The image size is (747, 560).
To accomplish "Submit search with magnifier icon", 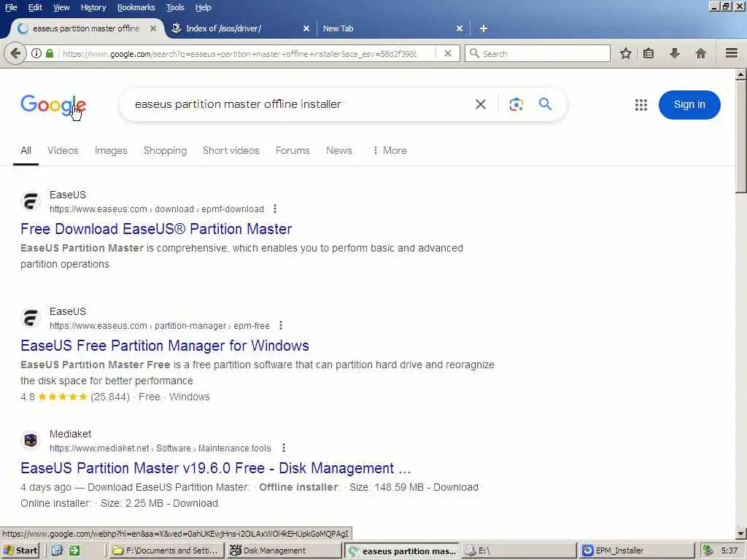I will [x=546, y=104].
